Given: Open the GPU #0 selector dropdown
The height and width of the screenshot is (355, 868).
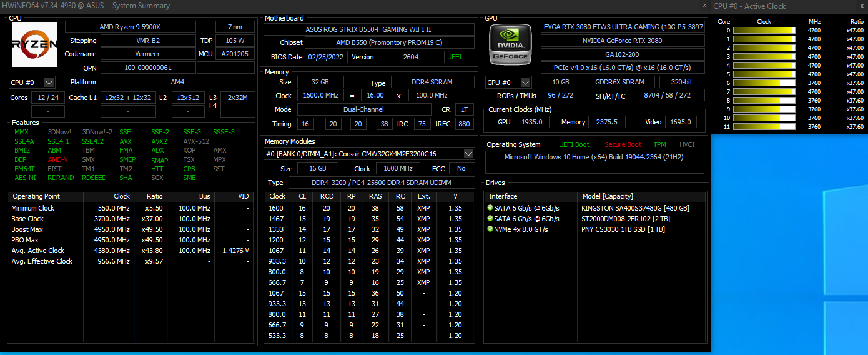Looking at the screenshot, I should [x=526, y=82].
